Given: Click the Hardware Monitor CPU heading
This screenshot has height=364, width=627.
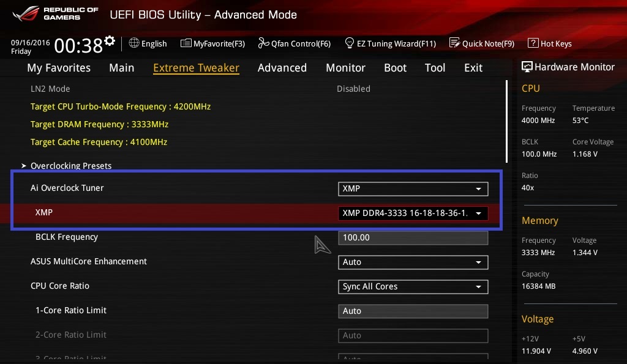Looking at the screenshot, I should pyautogui.click(x=531, y=88).
